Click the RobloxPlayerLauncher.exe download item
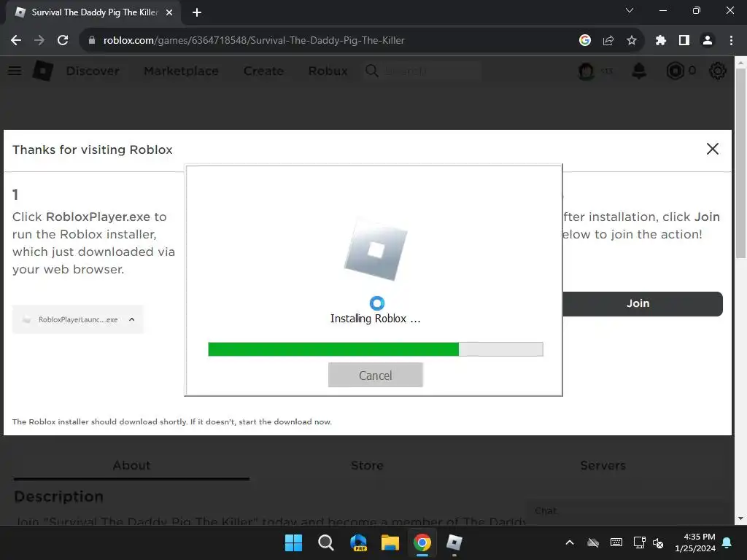 coord(77,319)
